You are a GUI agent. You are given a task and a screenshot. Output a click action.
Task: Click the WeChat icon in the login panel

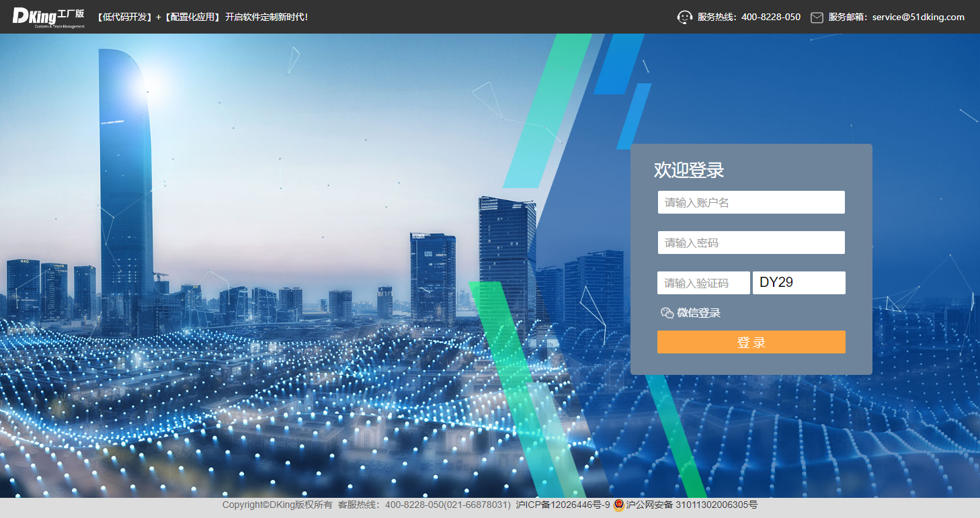pyautogui.click(x=667, y=312)
